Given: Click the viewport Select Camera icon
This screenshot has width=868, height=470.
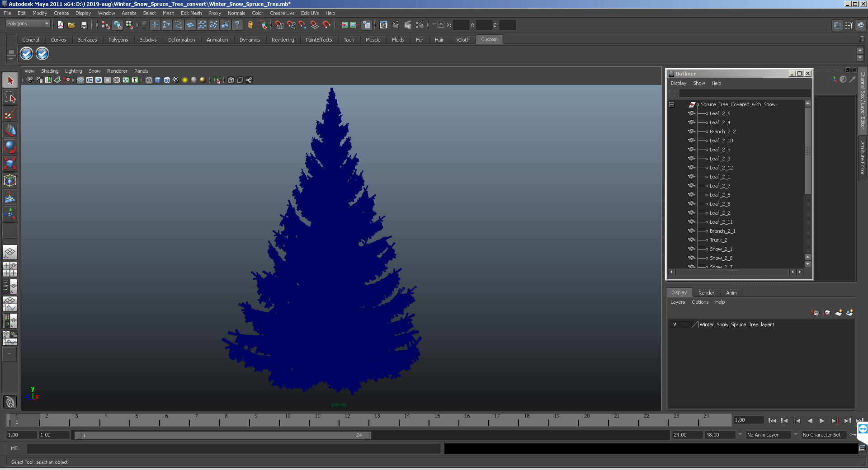Looking at the screenshot, I should point(30,80).
